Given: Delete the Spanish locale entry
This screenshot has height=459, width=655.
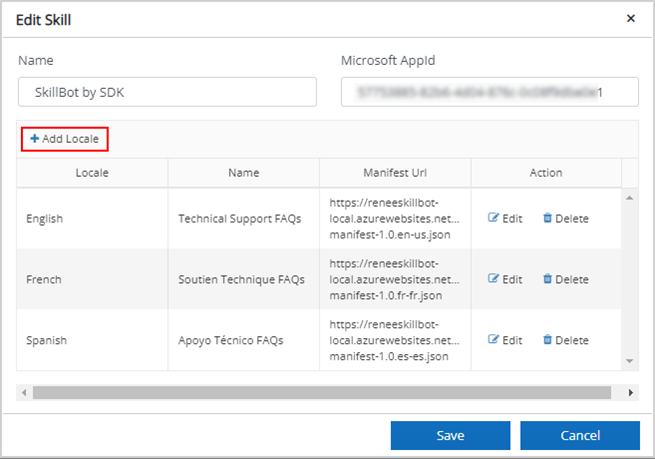Looking at the screenshot, I should click(x=565, y=341).
